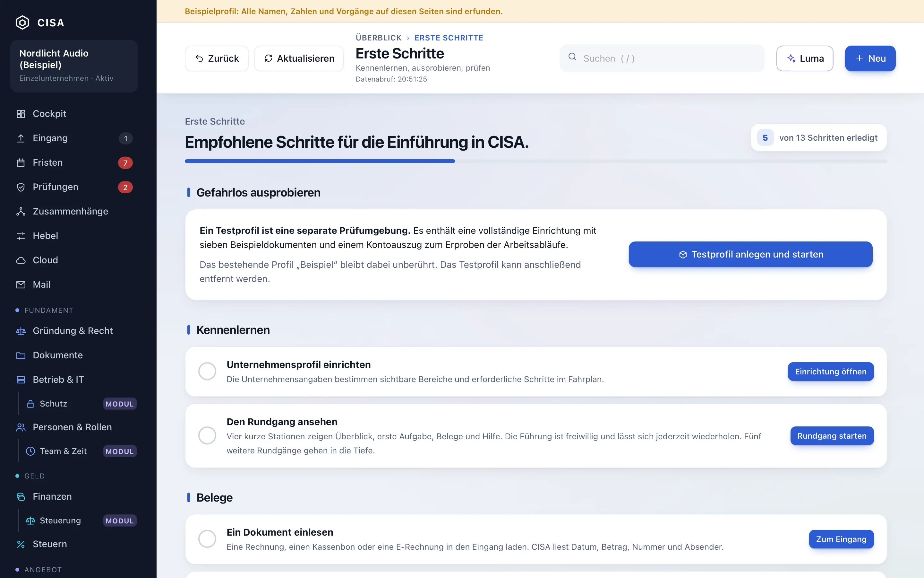Screen dimensions: 924x578
Task: Click the onboarding progress bar
Action: coord(536,161)
